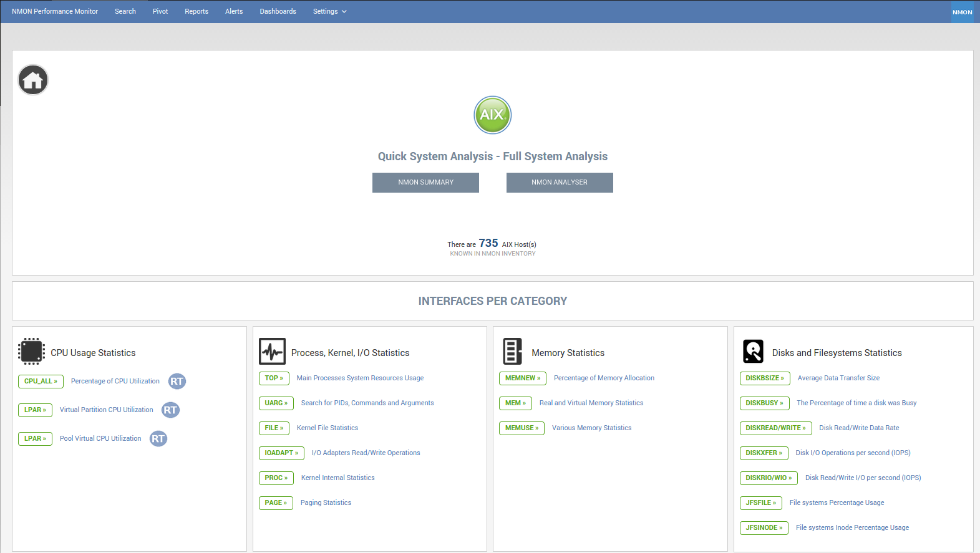
Task: Click the CPU_ALL button
Action: tap(41, 382)
